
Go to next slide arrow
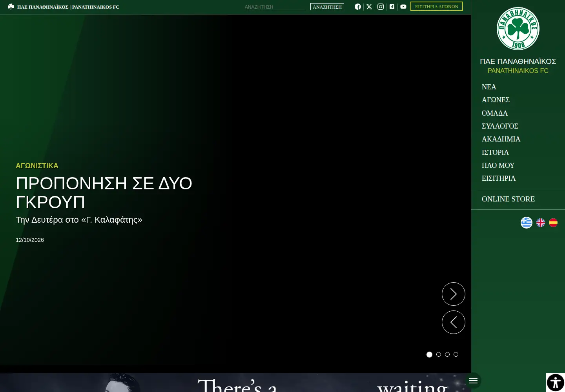coord(454,294)
